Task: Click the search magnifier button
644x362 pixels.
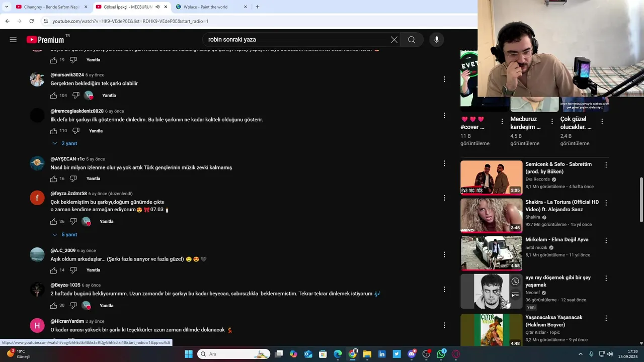Action: (412, 40)
